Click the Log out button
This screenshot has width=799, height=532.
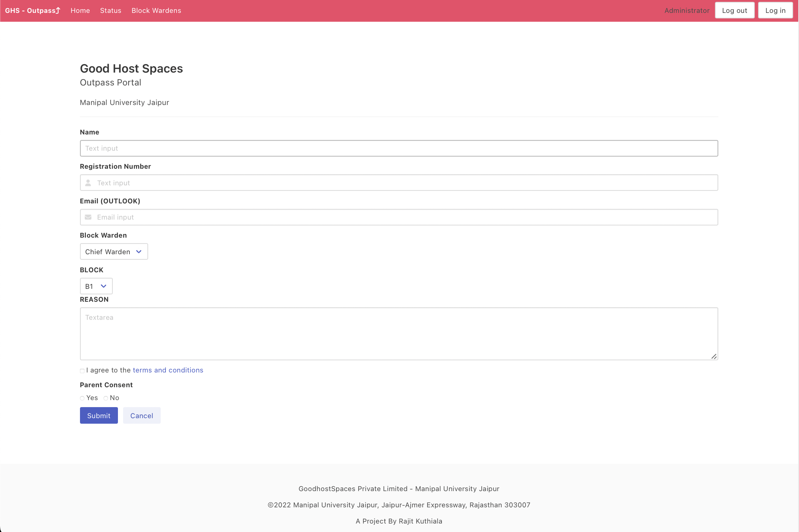(x=735, y=10)
